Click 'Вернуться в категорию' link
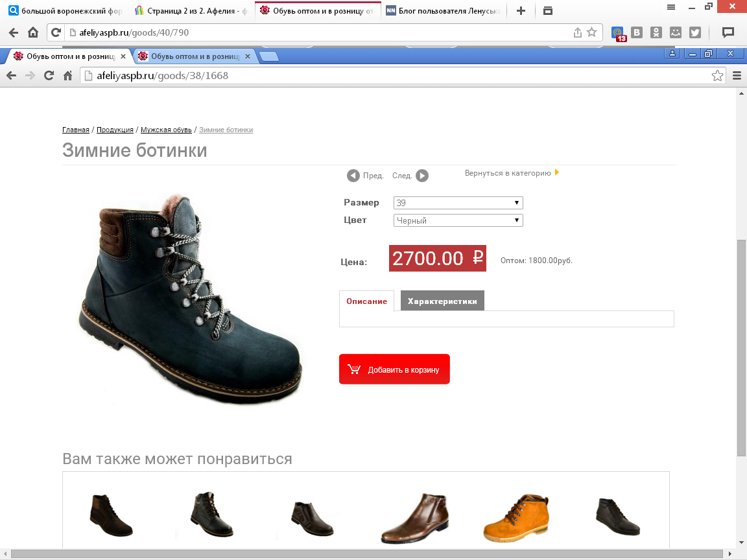747x560 pixels. click(508, 173)
